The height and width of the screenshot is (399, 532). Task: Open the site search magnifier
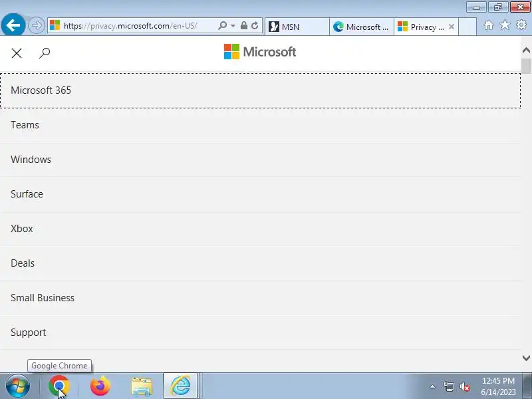45,53
